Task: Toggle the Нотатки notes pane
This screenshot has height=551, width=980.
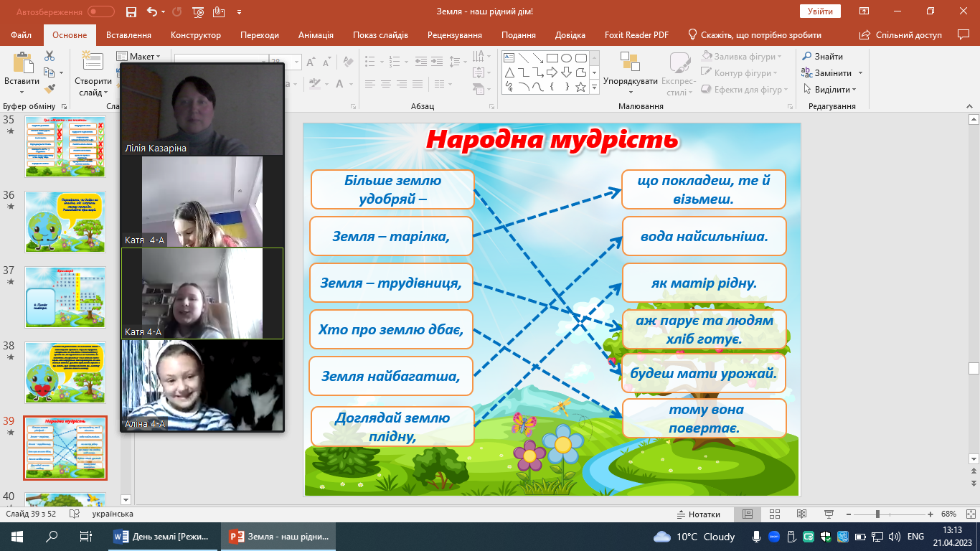Action: (698, 514)
